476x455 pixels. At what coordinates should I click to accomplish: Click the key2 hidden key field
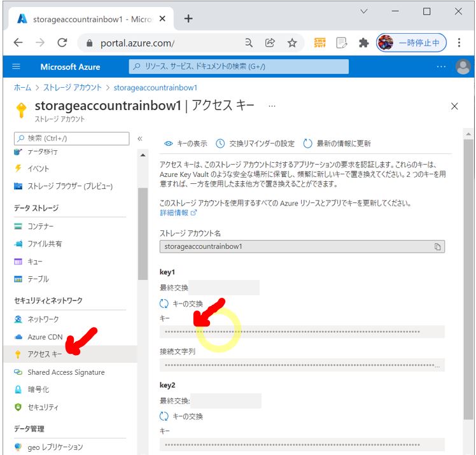(x=302, y=444)
